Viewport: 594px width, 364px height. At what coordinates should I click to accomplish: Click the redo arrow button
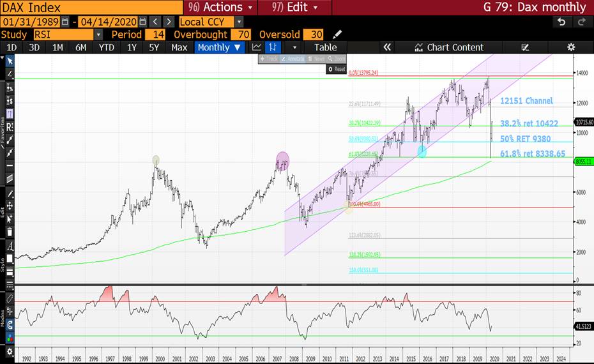coord(581,22)
